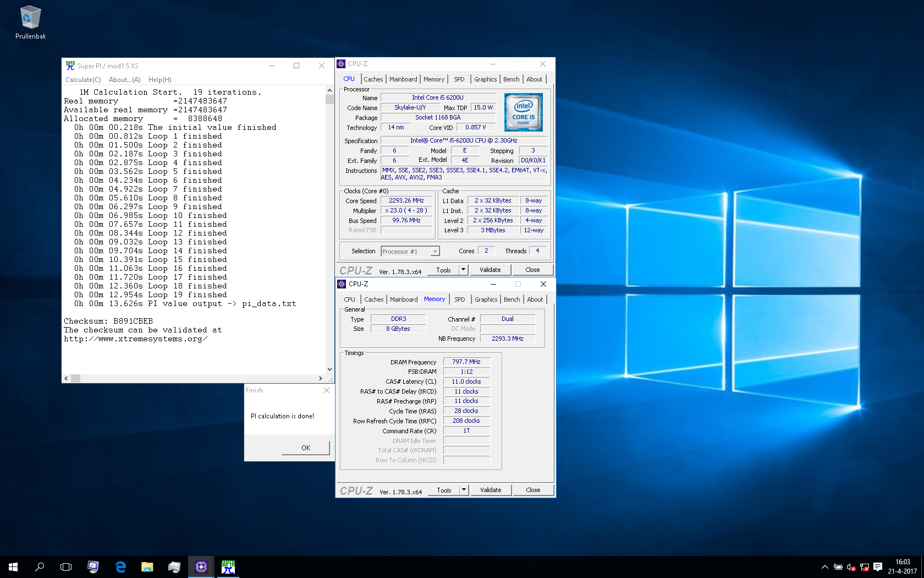
Task: Click Tools button in top CPU-Z
Action: [x=443, y=270]
